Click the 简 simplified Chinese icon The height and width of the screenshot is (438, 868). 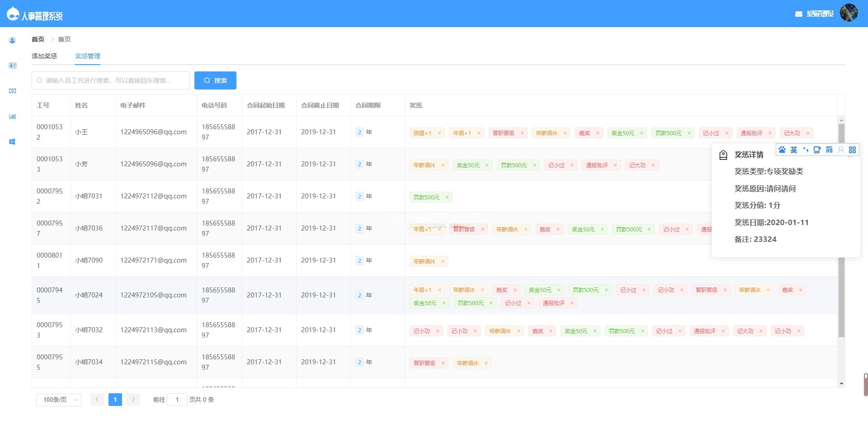[829, 150]
